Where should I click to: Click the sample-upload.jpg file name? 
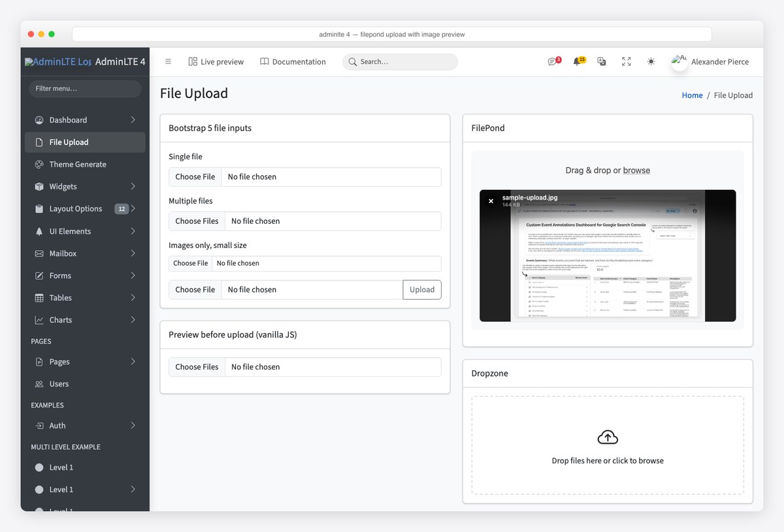pyautogui.click(x=530, y=197)
